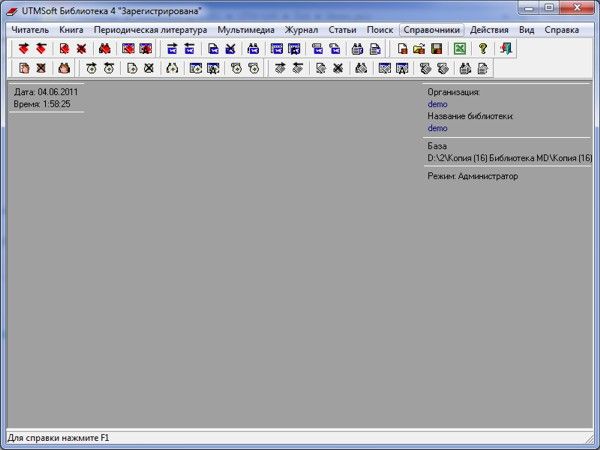This screenshot has height=450, width=600.
Task: Click the 'demo' value under Название библиотеки
Action: (437, 128)
